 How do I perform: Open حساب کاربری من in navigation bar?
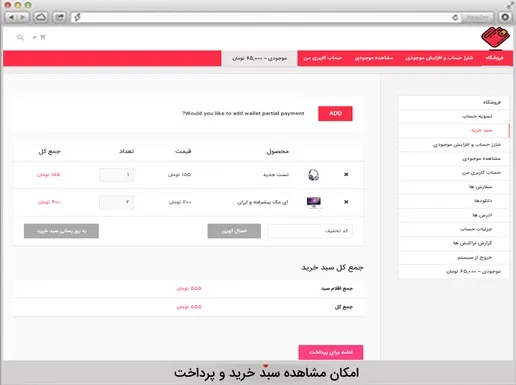323,58
